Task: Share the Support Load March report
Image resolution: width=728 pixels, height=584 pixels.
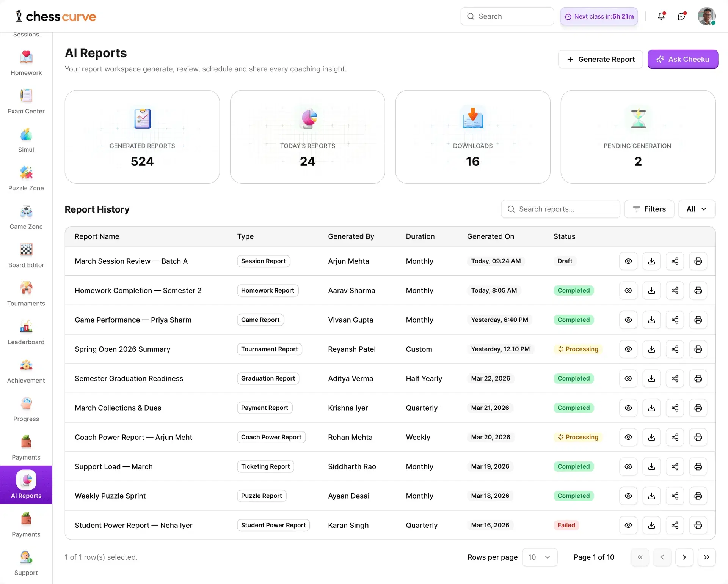Action: click(x=675, y=466)
